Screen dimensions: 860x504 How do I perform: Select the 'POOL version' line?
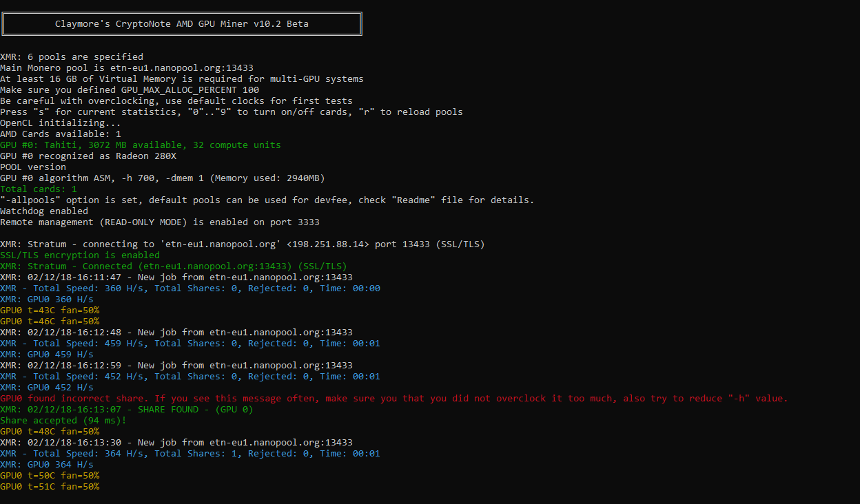click(33, 167)
